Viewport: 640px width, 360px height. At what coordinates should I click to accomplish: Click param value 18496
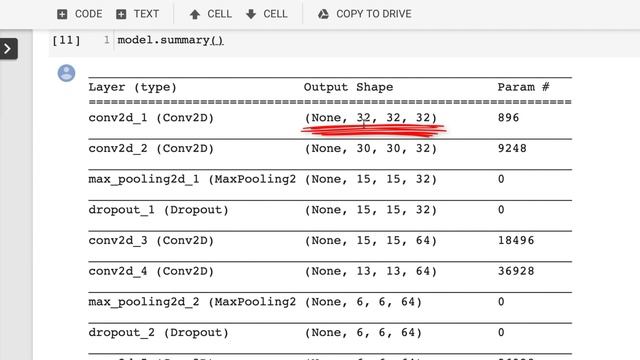pos(516,240)
